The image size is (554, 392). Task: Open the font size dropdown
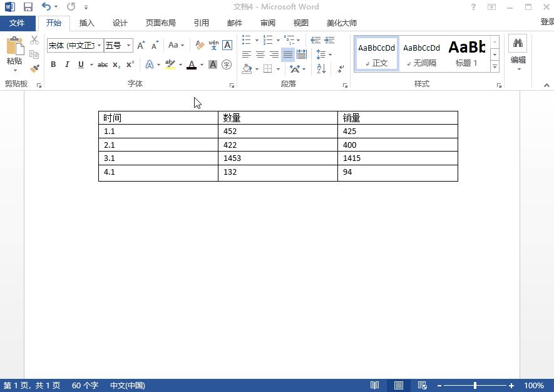[130, 45]
